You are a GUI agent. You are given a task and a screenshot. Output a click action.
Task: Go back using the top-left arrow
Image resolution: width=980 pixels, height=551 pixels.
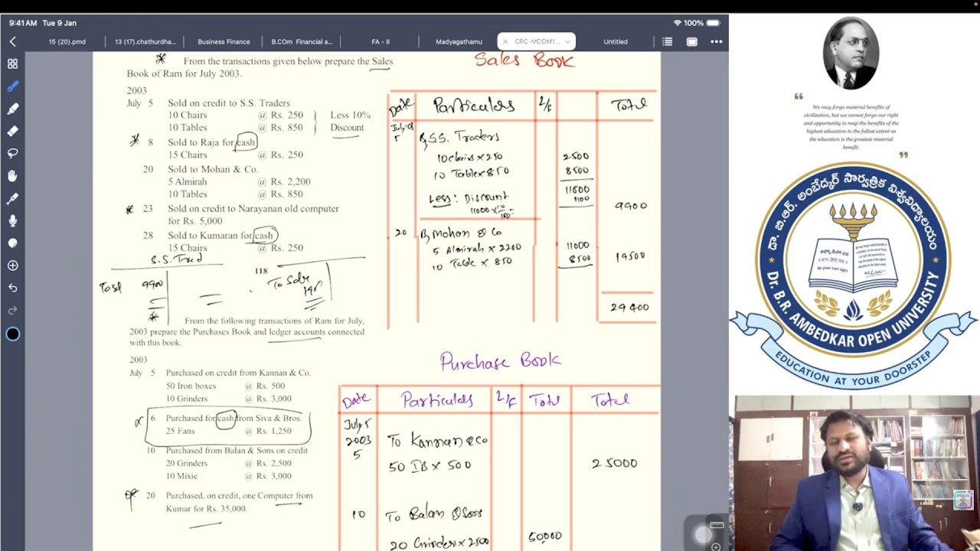click(12, 41)
